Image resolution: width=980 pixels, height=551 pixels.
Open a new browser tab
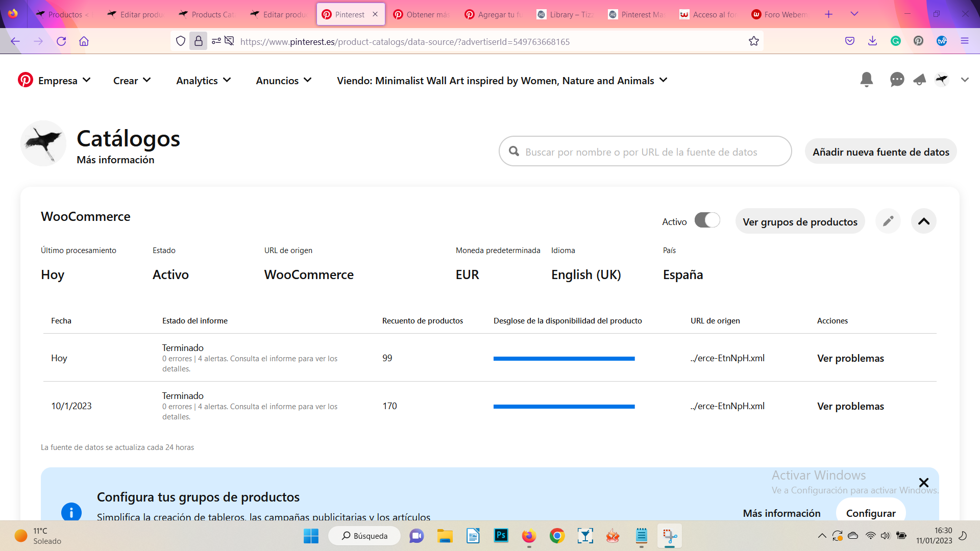[828, 14]
